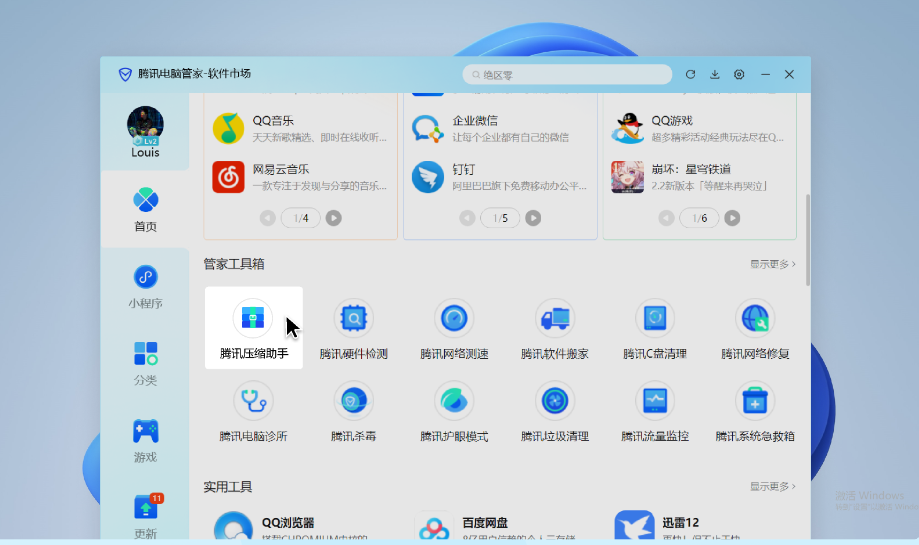Click the QQ浏览器 title text

pos(288,523)
